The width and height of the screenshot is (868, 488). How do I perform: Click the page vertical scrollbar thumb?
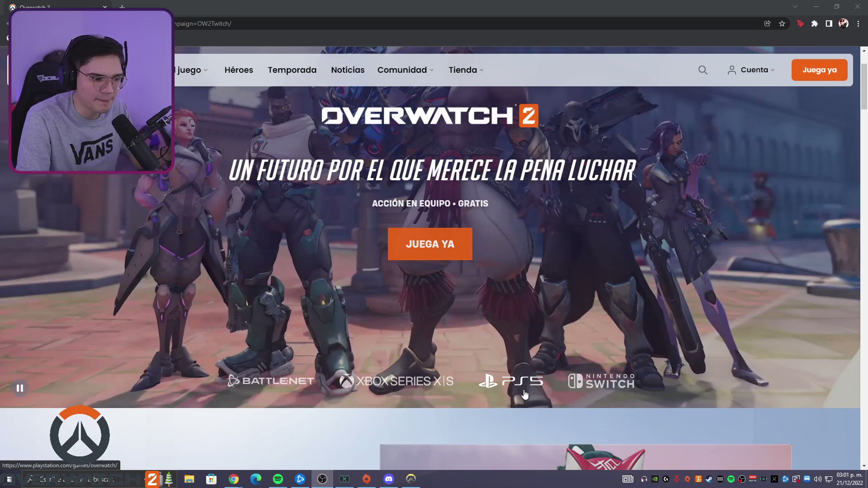864,87
